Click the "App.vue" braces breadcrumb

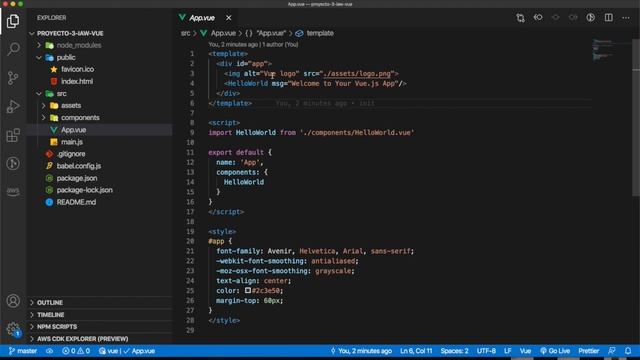click(x=266, y=33)
